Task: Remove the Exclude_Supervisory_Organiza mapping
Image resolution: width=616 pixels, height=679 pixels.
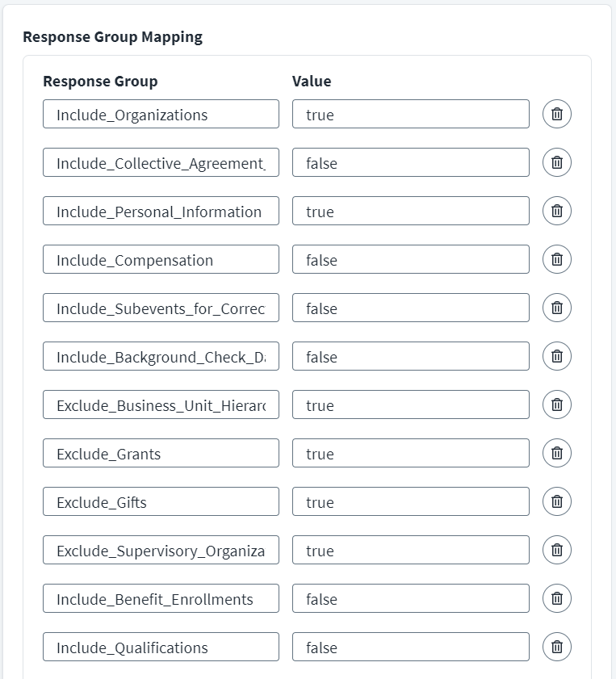Action: [556, 550]
